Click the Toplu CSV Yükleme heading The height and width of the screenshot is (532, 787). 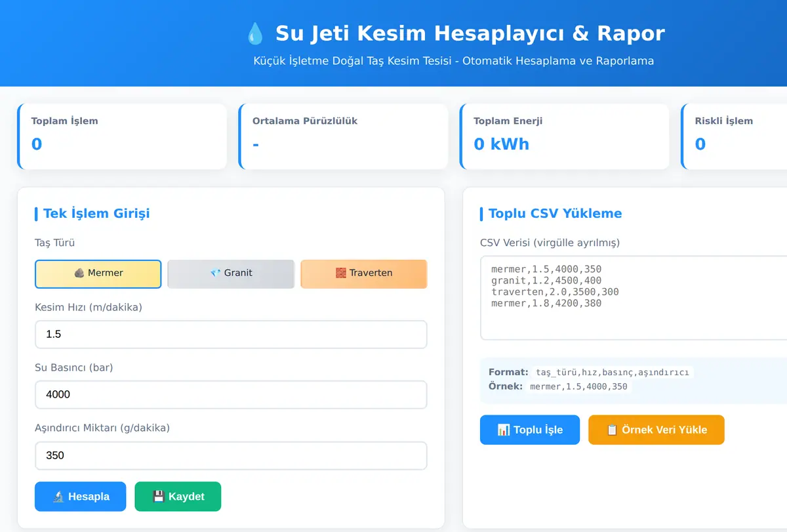click(x=555, y=213)
